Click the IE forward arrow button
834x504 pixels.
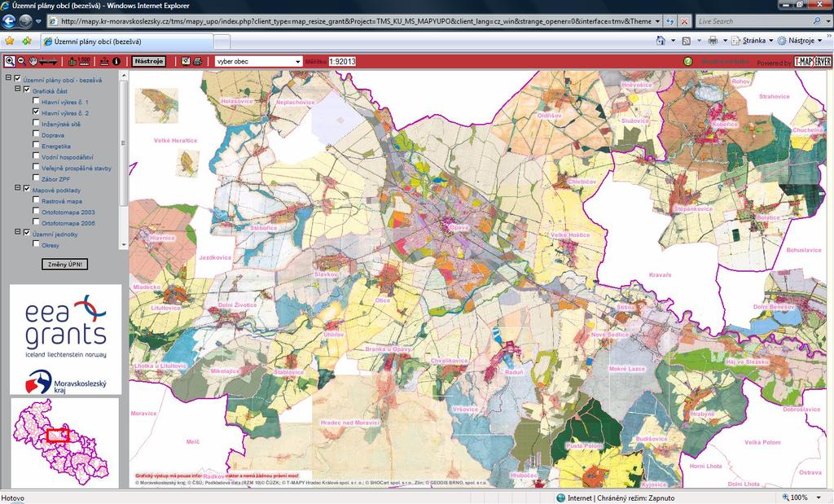[25, 21]
